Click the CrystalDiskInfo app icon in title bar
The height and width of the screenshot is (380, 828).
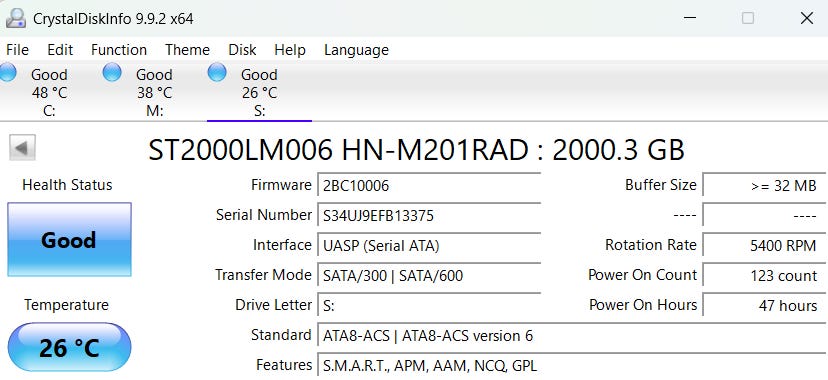pos(15,18)
